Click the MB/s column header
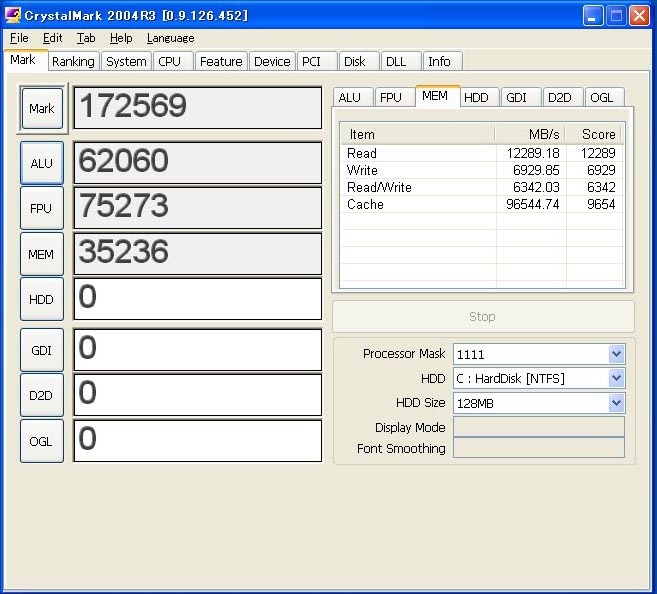 coord(530,134)
